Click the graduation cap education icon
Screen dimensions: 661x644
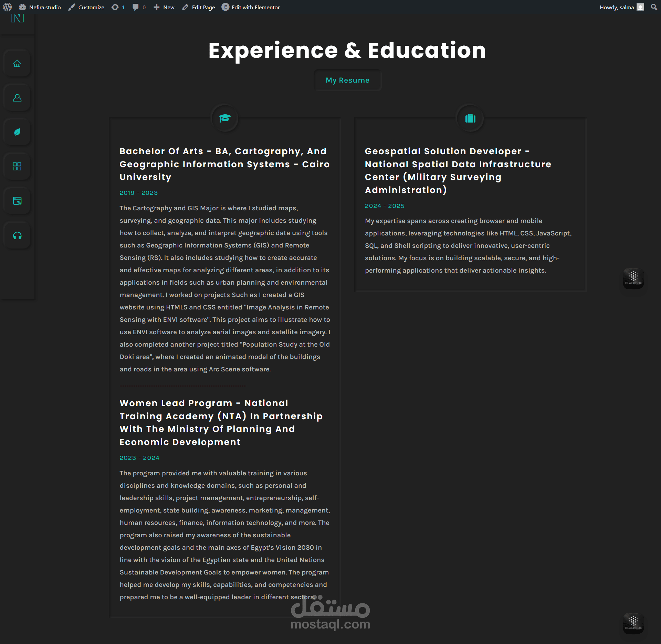tap(225, 118)
